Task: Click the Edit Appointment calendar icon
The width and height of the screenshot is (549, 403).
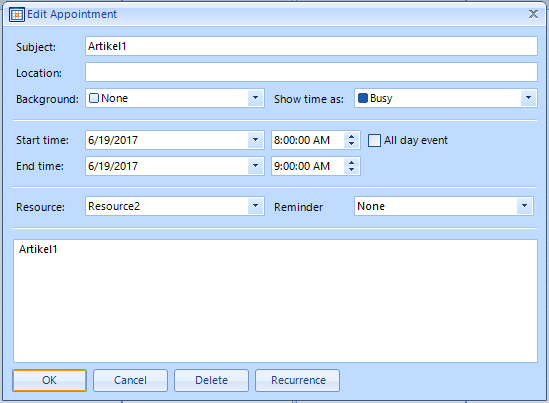Action: (x=17, y=15)
